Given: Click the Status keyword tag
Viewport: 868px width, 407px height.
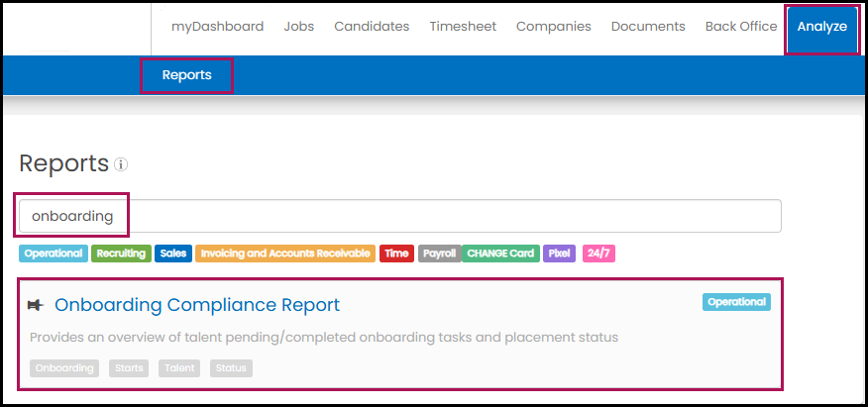Looking at the screenshot, I should [231, 368].
